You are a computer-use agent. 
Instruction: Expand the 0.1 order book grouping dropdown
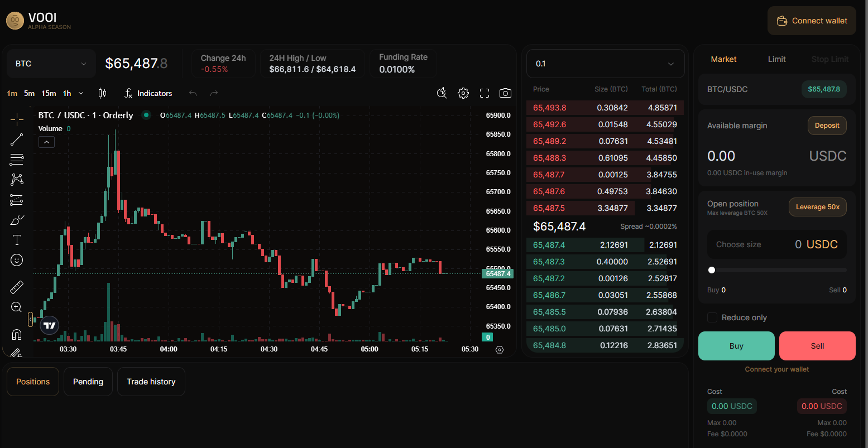pos(605,64)
